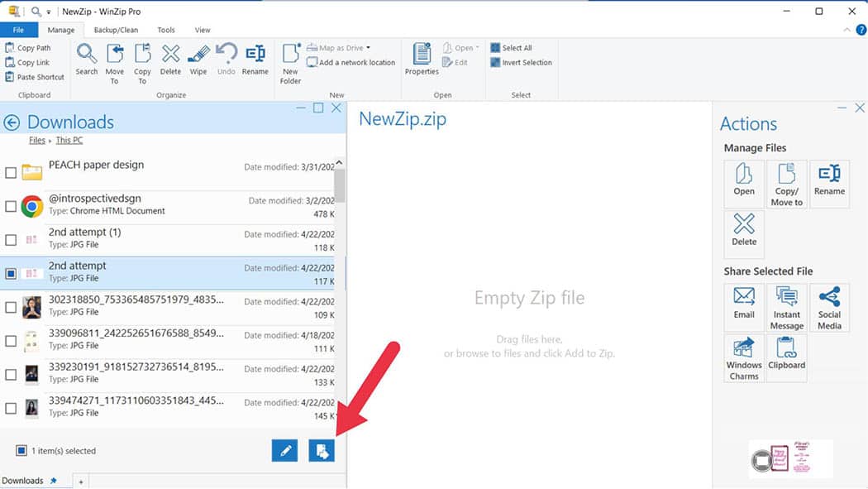The width and height of the screenshot is (868, 489).
Task: Click Move To in Organize group
Action: [x=115, y=64]
